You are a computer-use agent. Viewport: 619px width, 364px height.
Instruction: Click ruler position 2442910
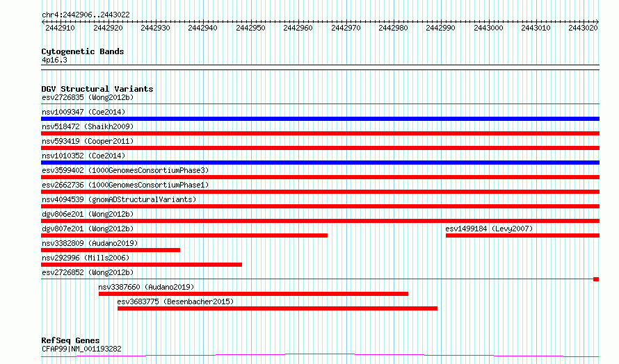click(60, 28)
